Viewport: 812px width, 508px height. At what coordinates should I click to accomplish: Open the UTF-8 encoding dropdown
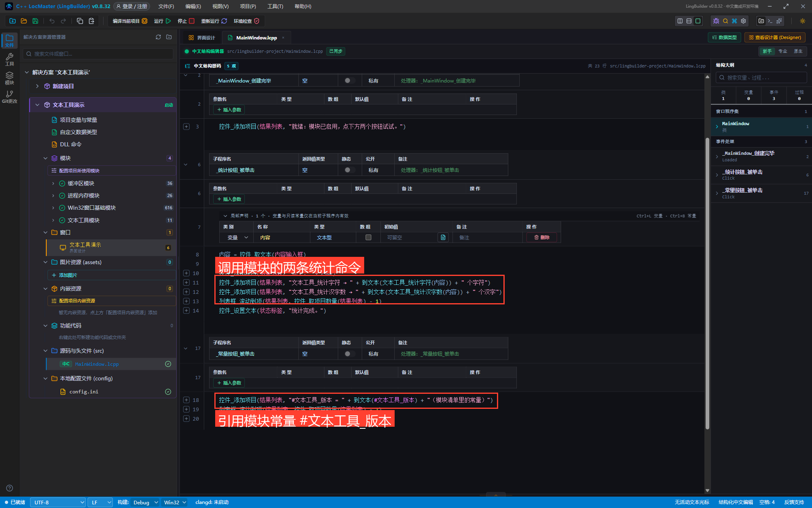(x=58, y=502)
